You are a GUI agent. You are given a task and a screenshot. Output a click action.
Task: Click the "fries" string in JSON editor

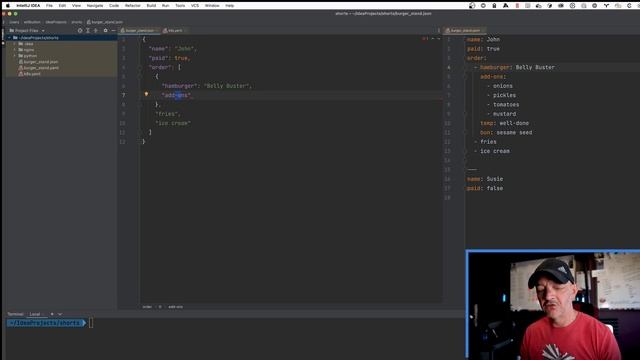click(x=167, y=114)
